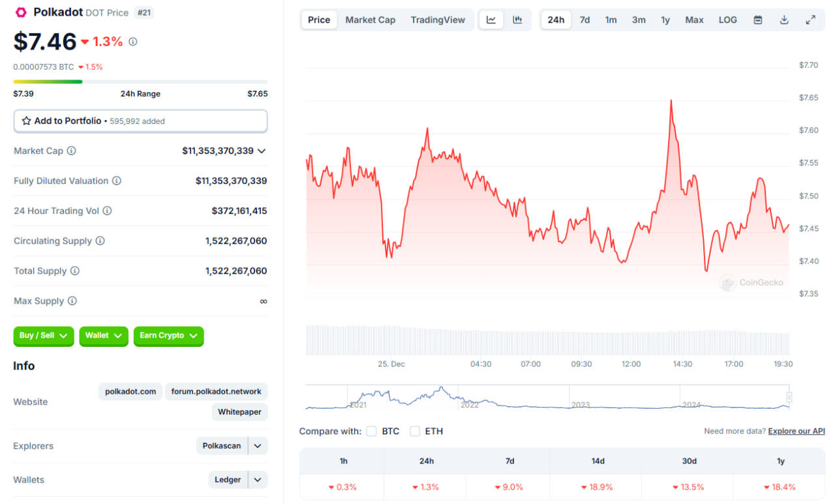Select the Market Cap chart tab

pos(371,20)
